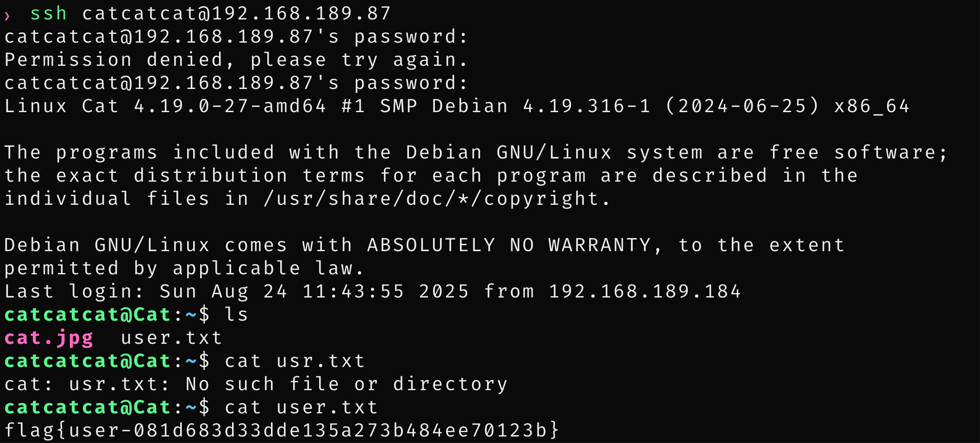The image size is (980, 443).
Task: Click the last login time "11:43:55"
Action: 353,291
